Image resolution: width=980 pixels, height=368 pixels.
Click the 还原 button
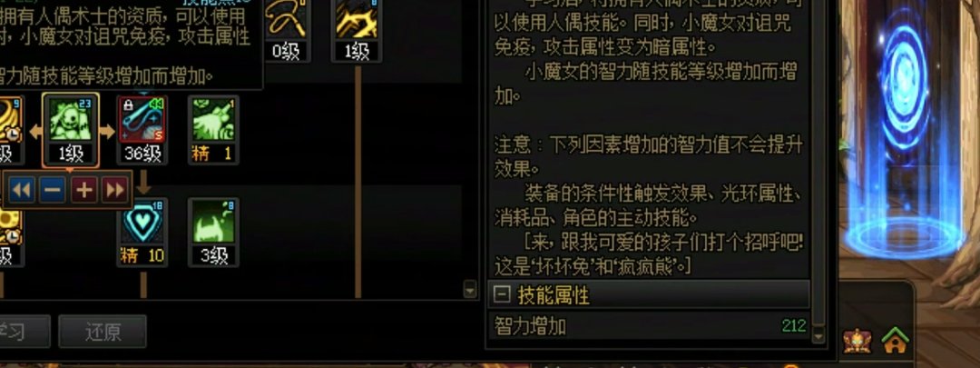[x=103, y=331]
